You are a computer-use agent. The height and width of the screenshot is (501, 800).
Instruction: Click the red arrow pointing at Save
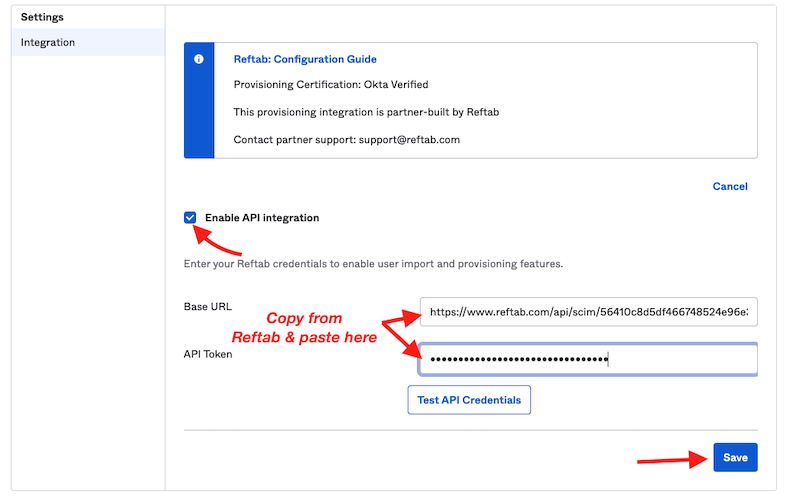[x=669, y=458]
